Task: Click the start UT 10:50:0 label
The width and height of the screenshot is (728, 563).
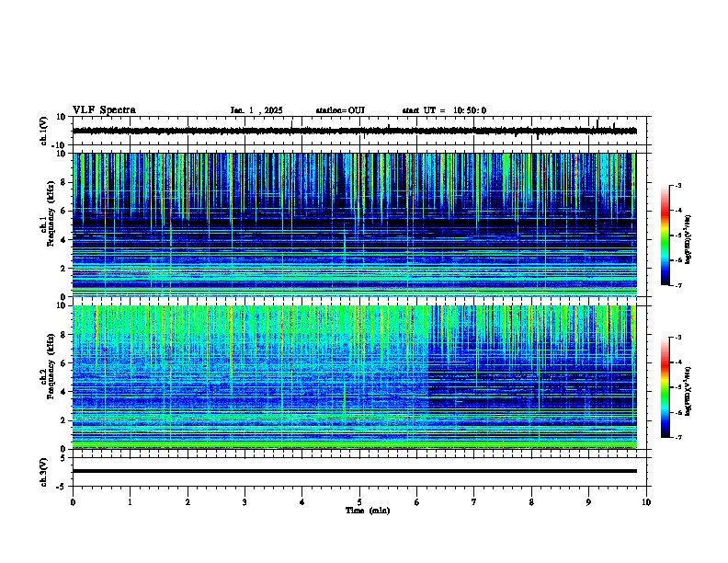Action: 444,110
